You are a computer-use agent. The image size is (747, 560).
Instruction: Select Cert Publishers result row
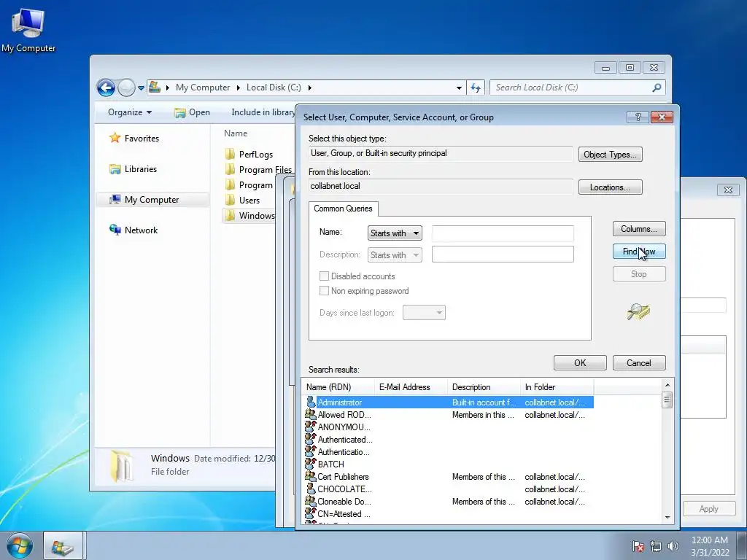point(448,477)
